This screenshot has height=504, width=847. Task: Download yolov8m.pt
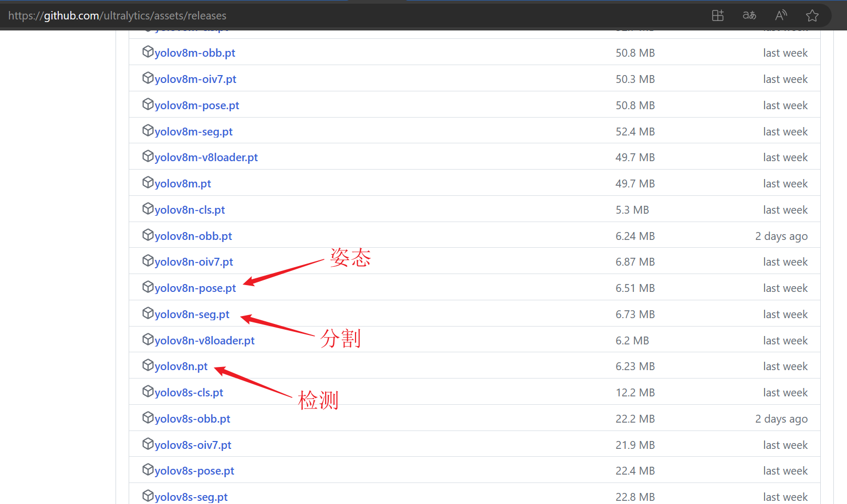[183, 184]
